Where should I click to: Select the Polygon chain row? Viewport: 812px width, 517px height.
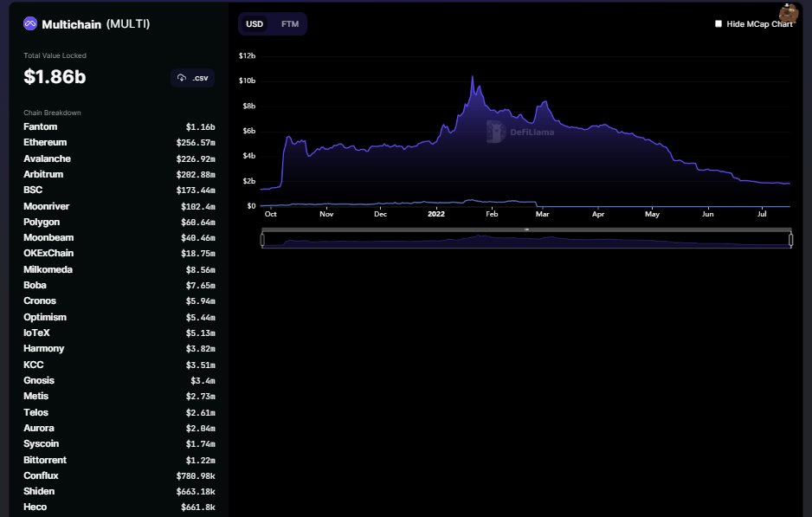[119, 222]
